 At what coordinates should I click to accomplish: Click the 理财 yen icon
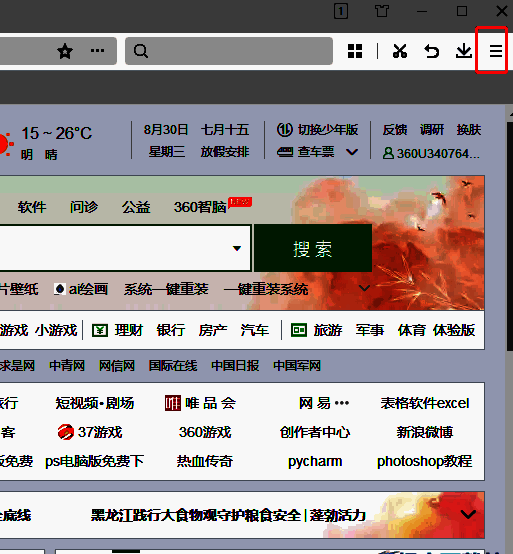click(x=100, y=331)
